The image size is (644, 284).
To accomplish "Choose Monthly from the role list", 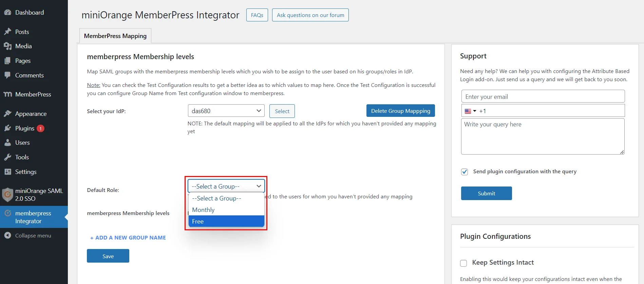I will pos(226,210).
